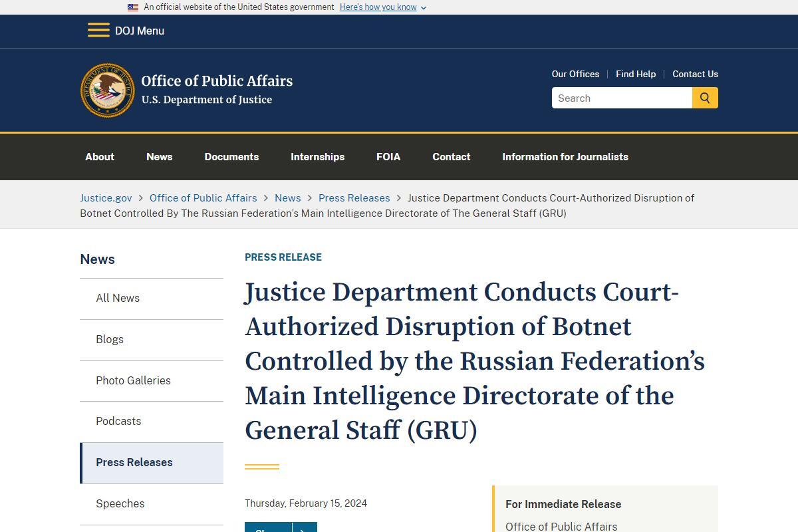Screen dimensions: 798x532
Task: Go to Office of Public Affairs breadcrumb
Action: click(203, 198)
